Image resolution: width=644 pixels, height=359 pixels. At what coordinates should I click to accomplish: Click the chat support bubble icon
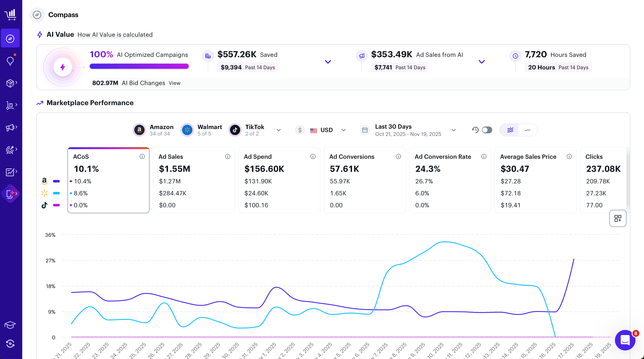click(x=625, y=340)
